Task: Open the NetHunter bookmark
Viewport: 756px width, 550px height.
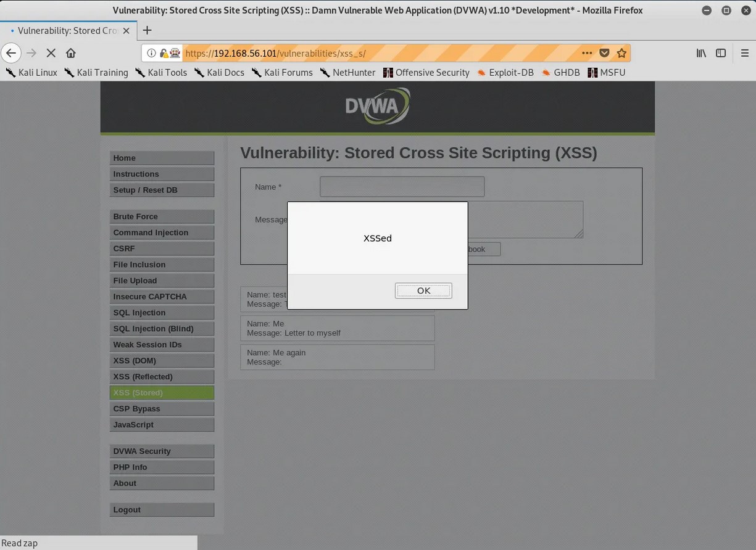Action: click(x=347, y=72)
